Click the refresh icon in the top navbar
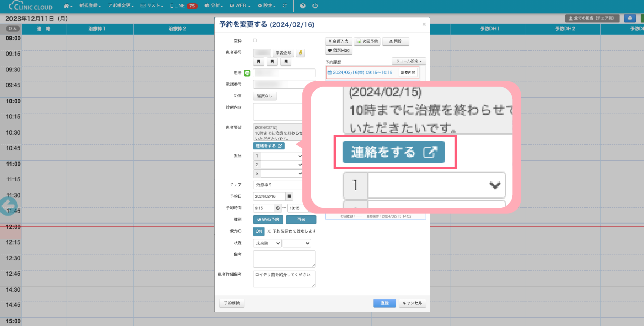The width and height of the screenshot is (644, 326). coord(285,6)
